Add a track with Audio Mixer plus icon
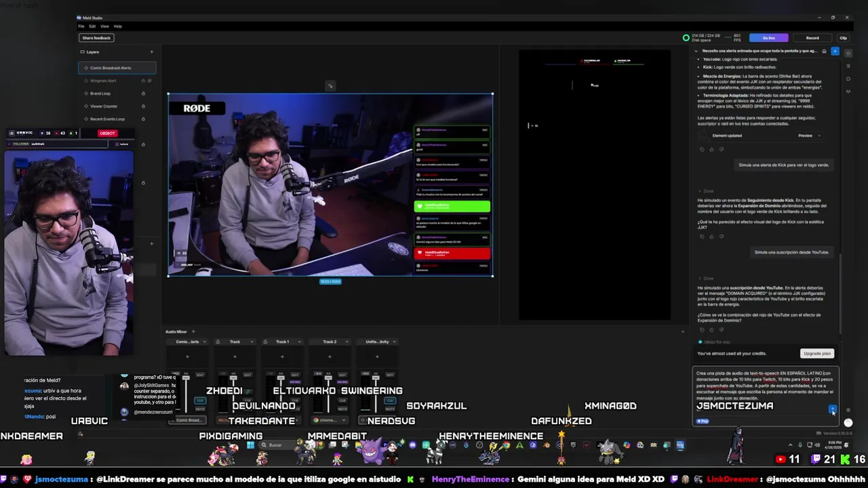Image resolution: width=868 pixels, height=488 pixels. pyautogui.click(x=193, y=331)
